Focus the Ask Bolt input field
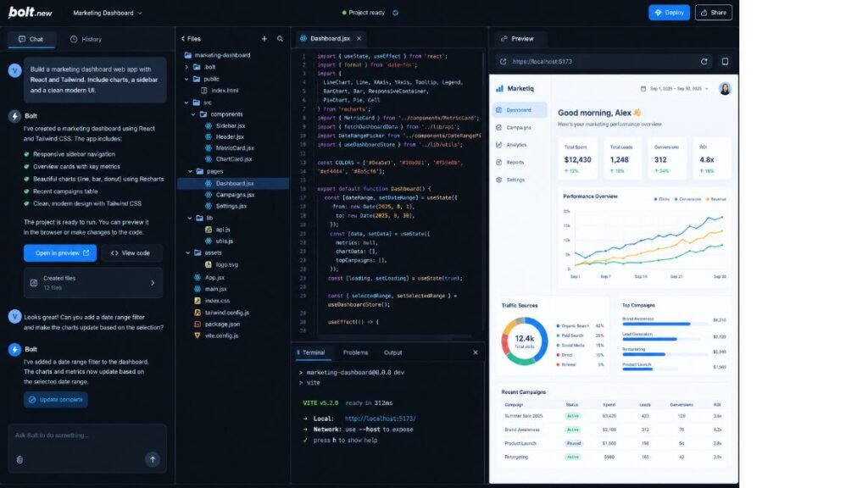868x488 pixels. tap(87, 435)
